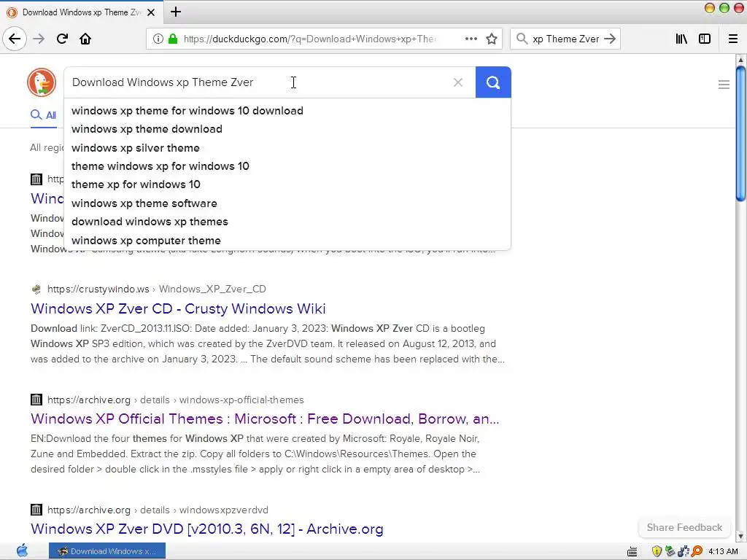Screen dimensions: 747x560
Task: Open Windows XP Zver DVD Archive.org result
Action: click(206, 529)
